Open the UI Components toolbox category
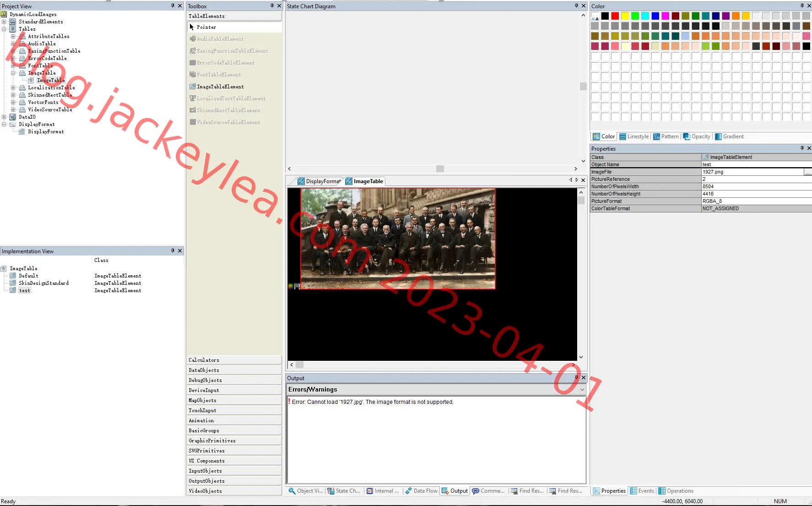The width and height of the screenshot is (812, 506). (234, 461)
